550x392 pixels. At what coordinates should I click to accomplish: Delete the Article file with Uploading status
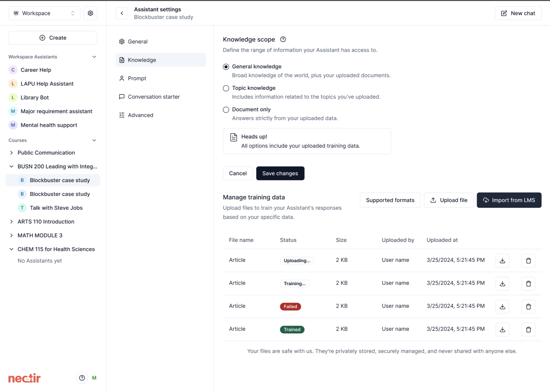pyautogui.click(x=529, y=260)
